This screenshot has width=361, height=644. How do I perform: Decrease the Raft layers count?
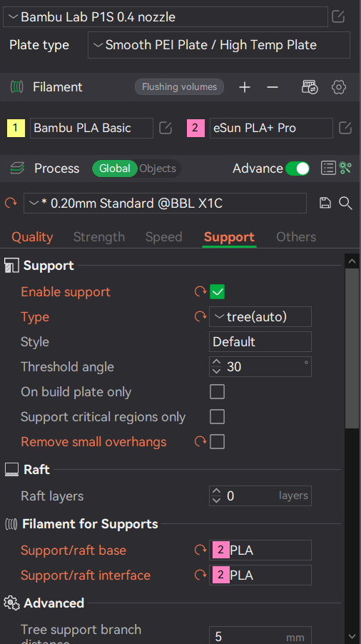[x=216, y=500]
